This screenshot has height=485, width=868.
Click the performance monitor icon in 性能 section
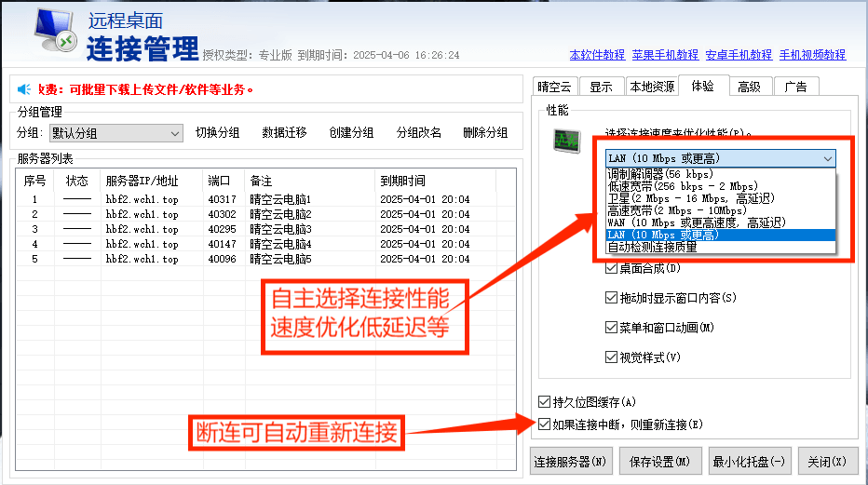(565, 141)
